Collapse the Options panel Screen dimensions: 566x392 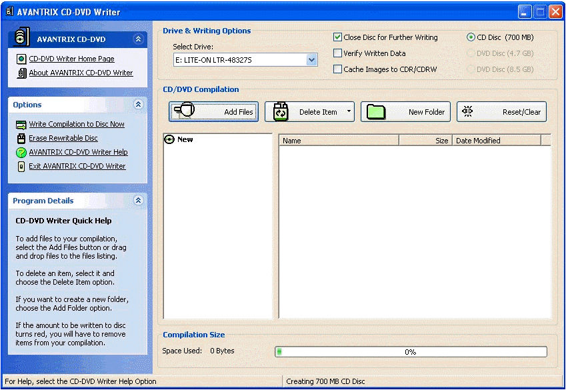[138, 105]
